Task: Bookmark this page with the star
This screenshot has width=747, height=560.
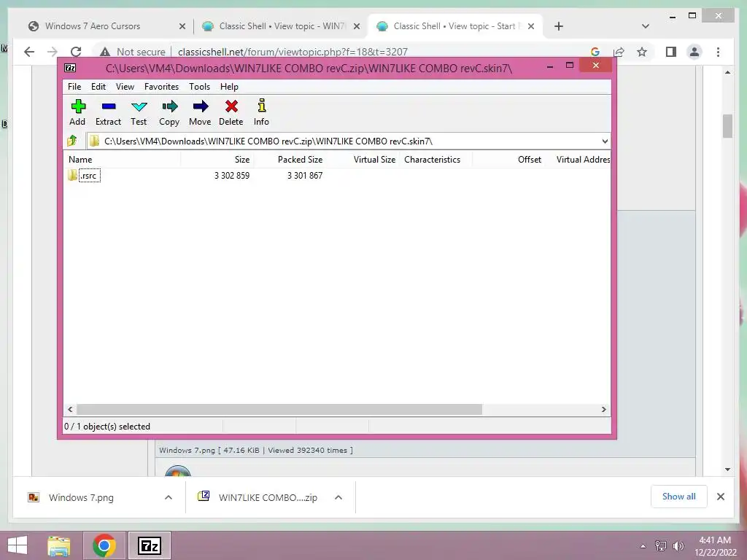Action: [x=642, y=52]
